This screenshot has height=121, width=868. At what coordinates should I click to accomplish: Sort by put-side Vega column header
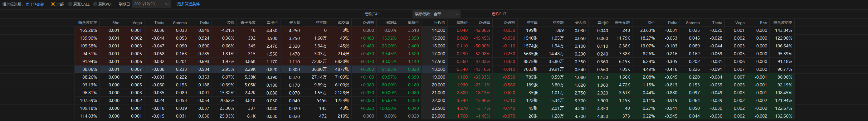tap(740, 22)
